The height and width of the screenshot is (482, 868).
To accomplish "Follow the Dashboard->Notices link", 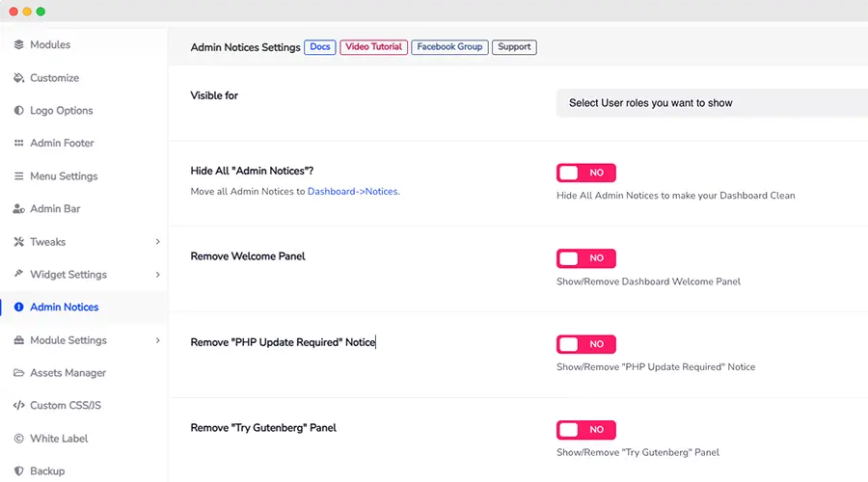I will point(352,192).
